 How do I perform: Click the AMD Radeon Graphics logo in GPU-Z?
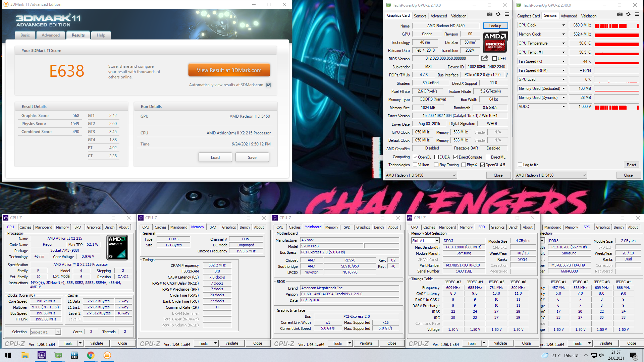coord(495,42)
